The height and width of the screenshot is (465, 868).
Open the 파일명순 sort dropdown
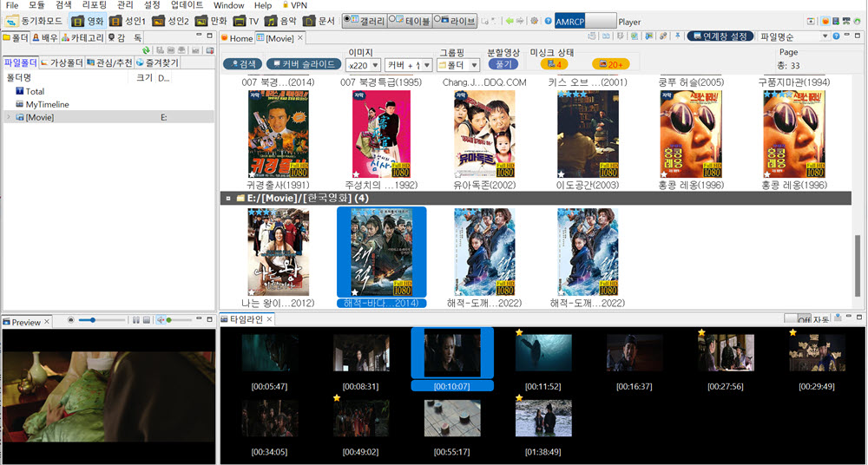click(793, 36)
